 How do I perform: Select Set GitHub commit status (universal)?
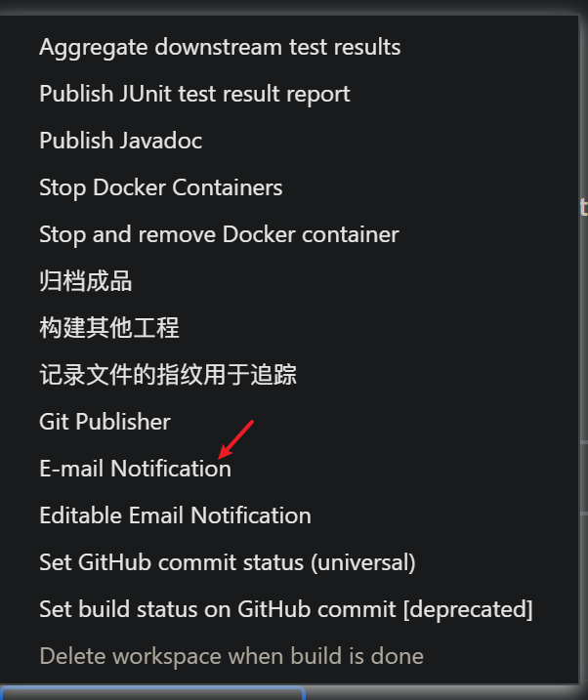click(x=228, y=562)
